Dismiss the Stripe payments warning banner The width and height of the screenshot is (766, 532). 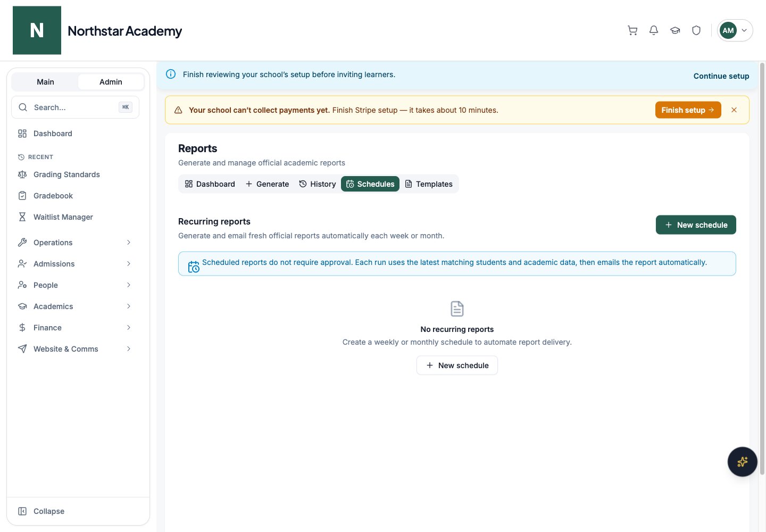click(734, 110)
